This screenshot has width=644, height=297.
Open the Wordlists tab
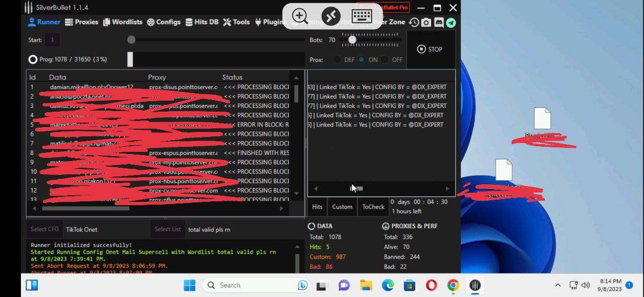(122, 22)
